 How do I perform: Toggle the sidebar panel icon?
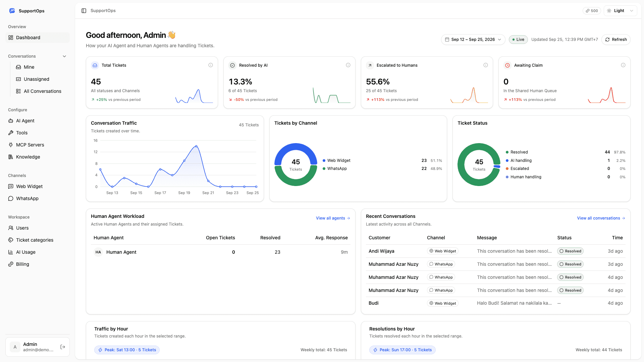coord(84,11)
